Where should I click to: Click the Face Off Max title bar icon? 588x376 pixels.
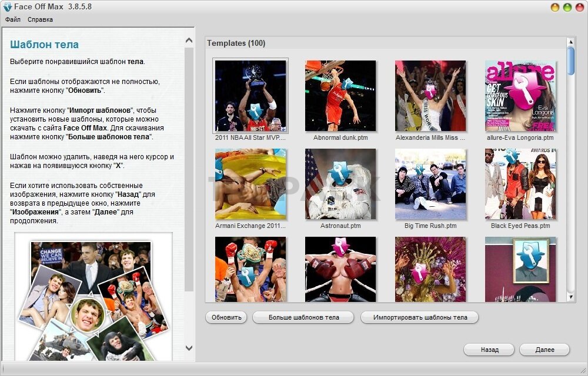[x=7, y=7]
